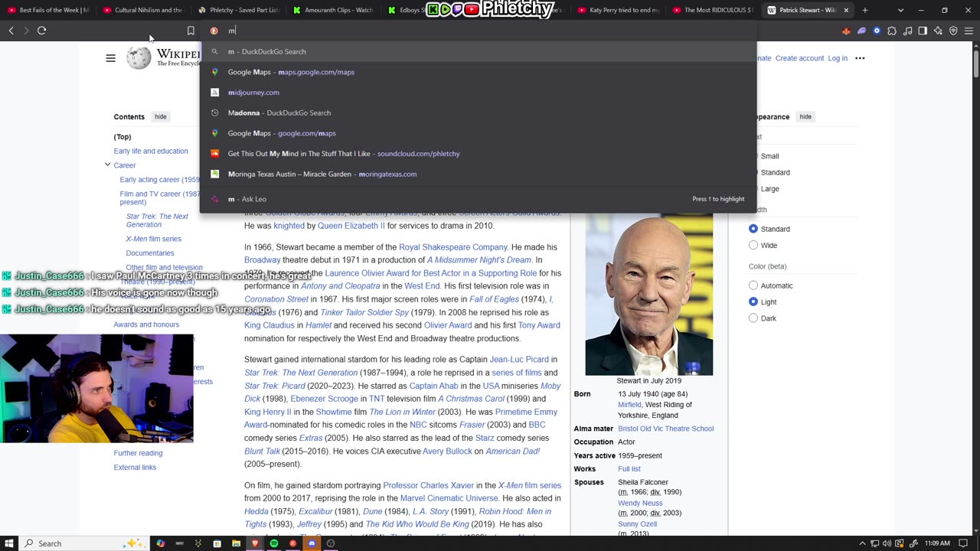This screenshot has height=551, width=980.
Task: Pick the midjourney.com suggestion
Action: pos(478,92)
